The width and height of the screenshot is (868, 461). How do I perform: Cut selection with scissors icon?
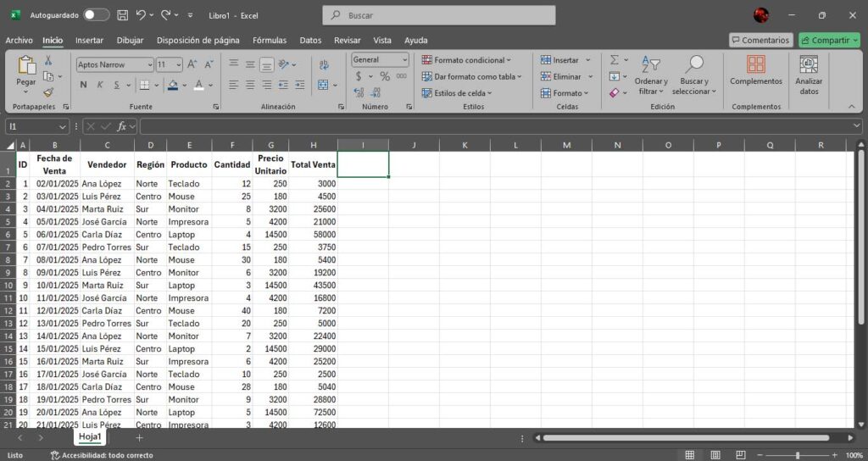48,60
